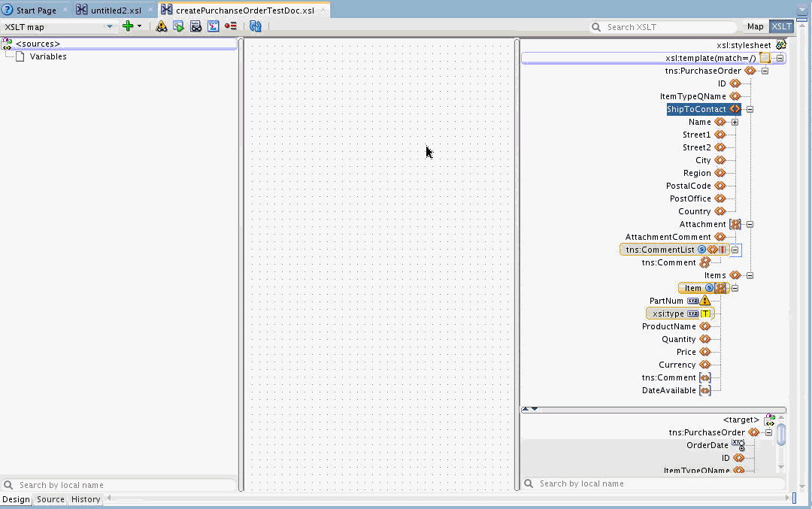Click the target root icon
Image resolution: width=812 pixels, height=509 pixels.
(x=770, y=420)
